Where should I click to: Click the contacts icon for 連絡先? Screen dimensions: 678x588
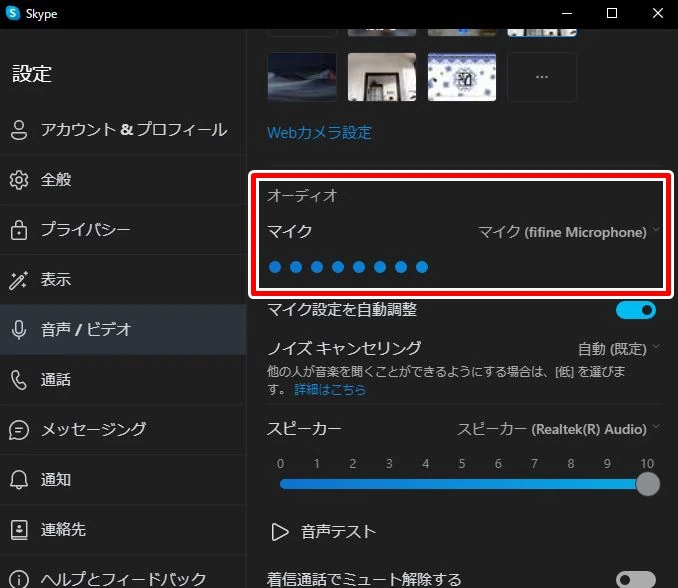pyautogui.click(x=18, y=529)
